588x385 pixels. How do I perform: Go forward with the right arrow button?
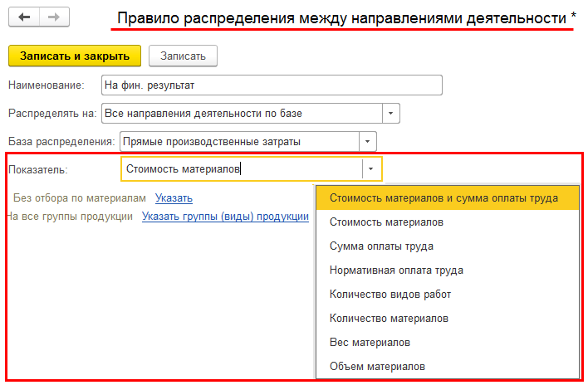(x=54, y=17)
